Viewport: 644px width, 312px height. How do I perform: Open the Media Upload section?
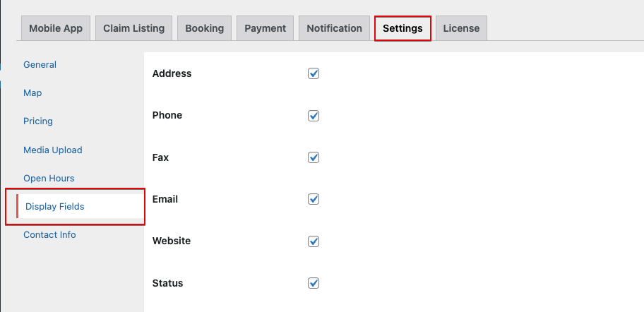tap(53, 150)
